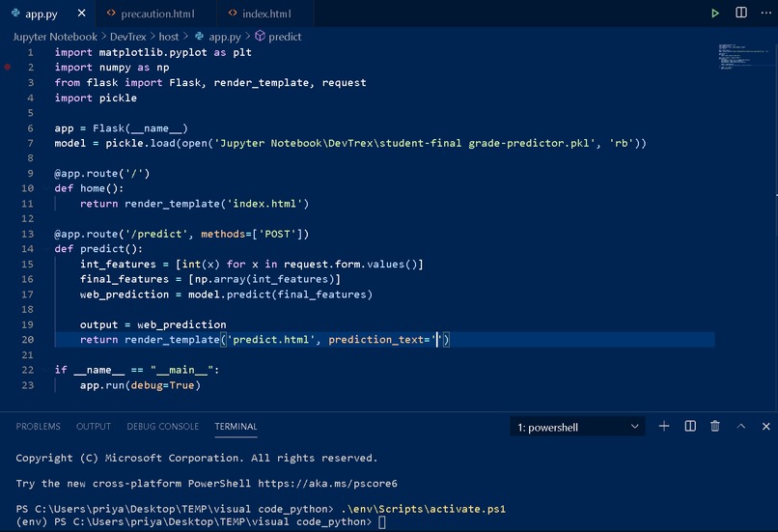Viewport: 778px width, 532px height.
Task: Click the activate.ps1 command in the terminal
Action: (x=423, y=509)
